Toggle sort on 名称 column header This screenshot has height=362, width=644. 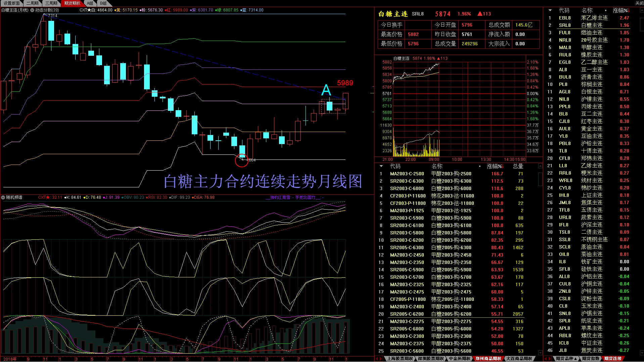436,166
